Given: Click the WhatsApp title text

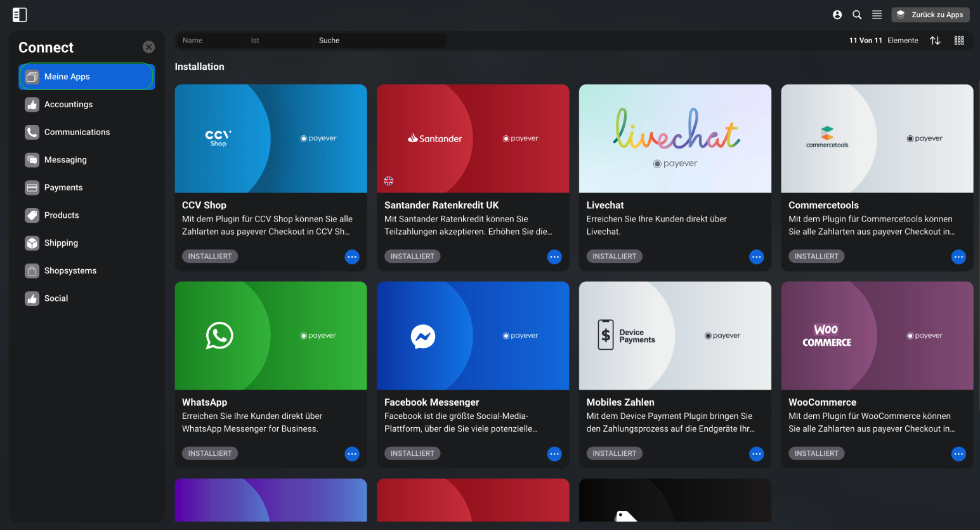Looking at the screenshot, I should pos(204,402).
